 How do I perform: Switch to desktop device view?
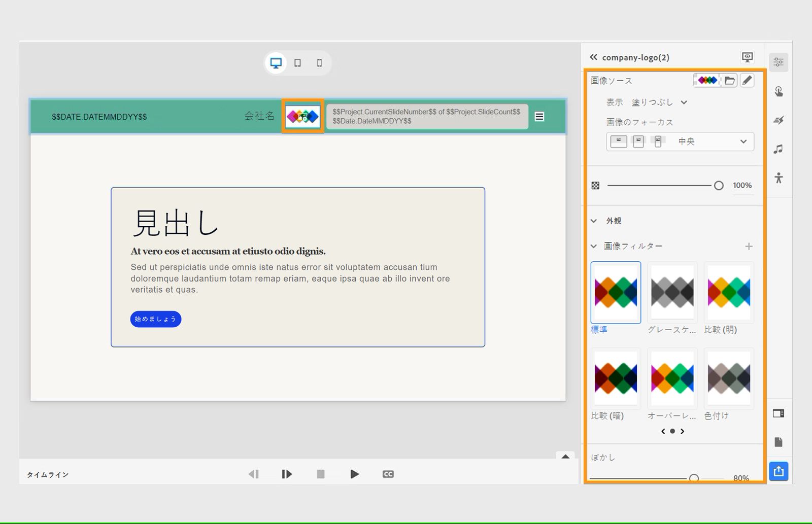coord(276,63)
